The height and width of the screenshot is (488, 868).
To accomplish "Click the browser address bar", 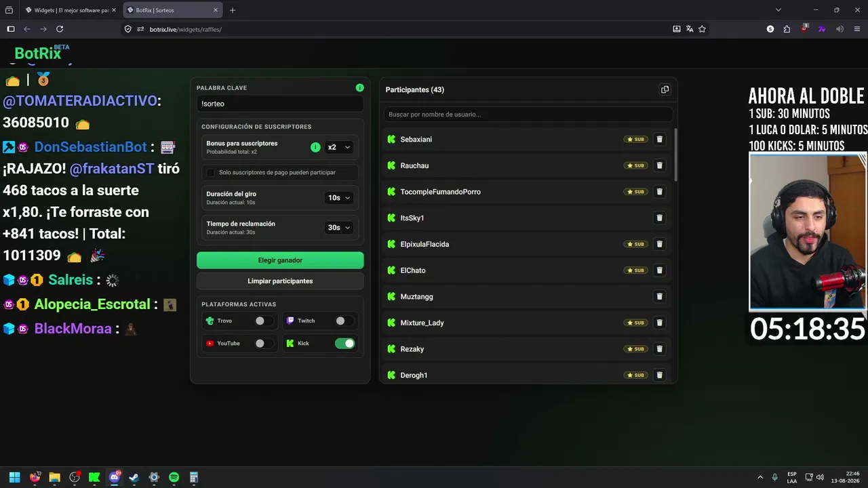I will [400, 29].
